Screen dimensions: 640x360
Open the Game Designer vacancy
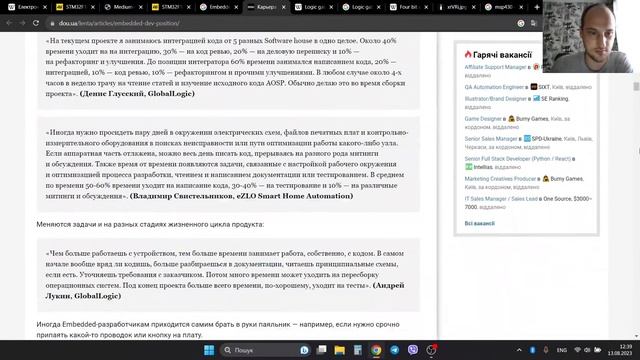tap(483, 119)
